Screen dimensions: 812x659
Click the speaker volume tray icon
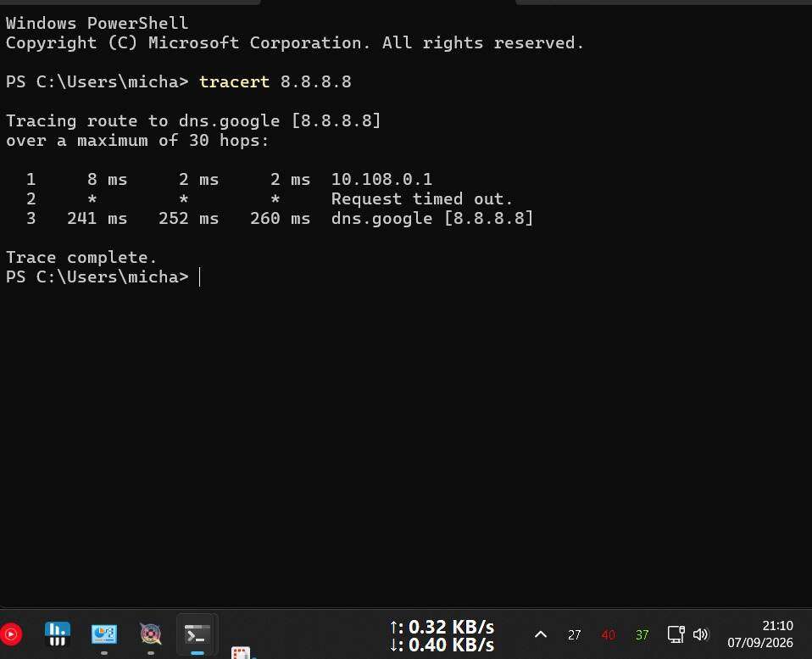(700, 634)
